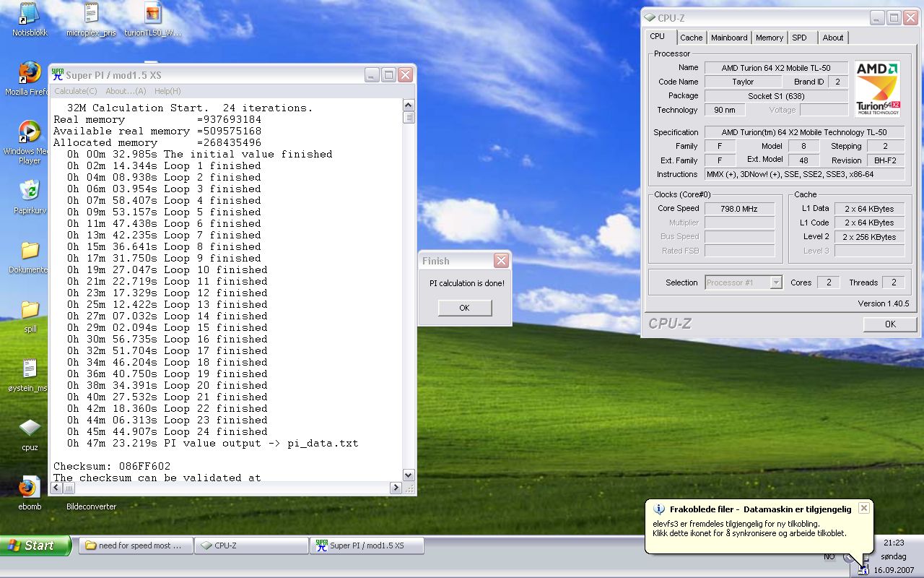Open the Dokumenter folder icon

[30, 251]
